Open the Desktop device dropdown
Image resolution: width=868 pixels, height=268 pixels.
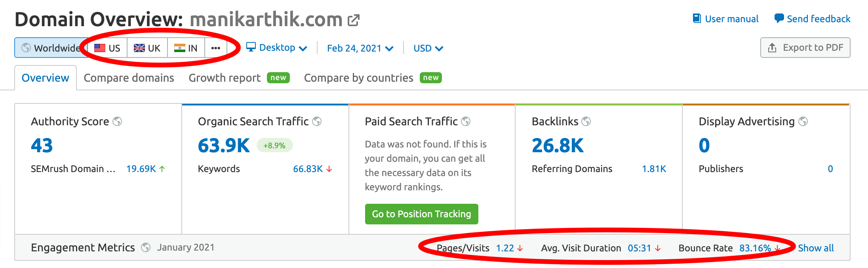(277, 48)
